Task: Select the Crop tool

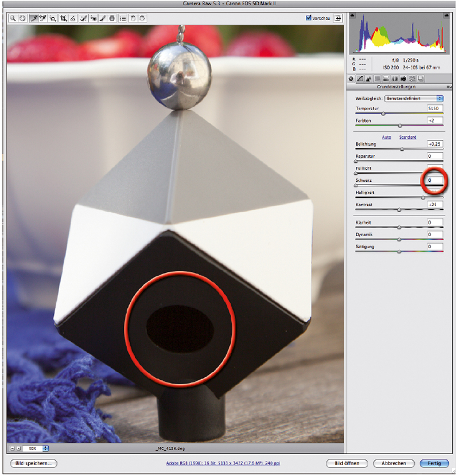Action: click(x=63, y=18)
